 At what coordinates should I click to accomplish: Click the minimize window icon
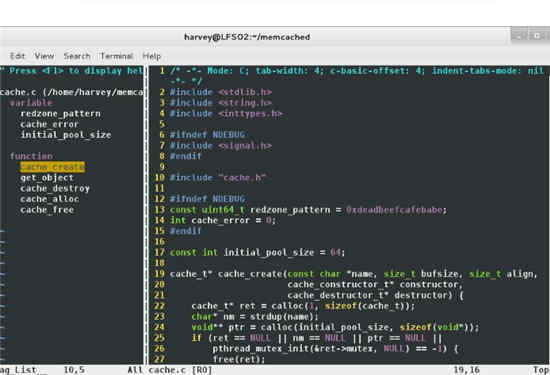click(x=518, y=36)
